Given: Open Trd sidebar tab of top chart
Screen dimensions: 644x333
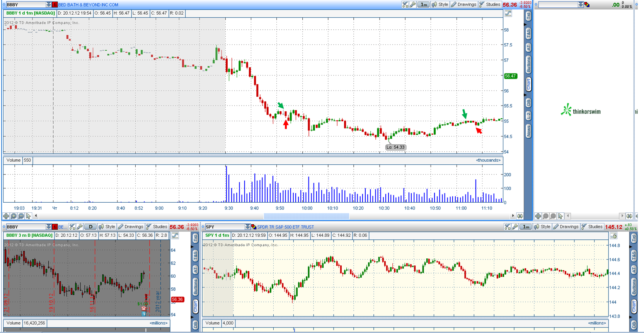Looking at the screenshot, I should click(528, 16).
